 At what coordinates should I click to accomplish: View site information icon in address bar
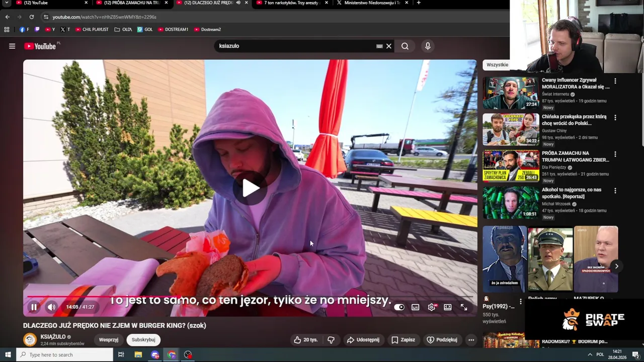(46, 17)
